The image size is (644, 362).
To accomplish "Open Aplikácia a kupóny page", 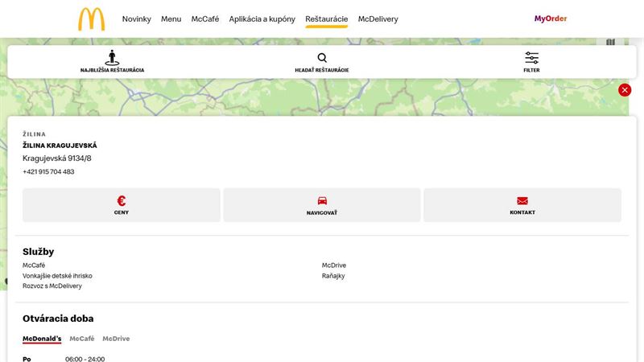I will (x=262, y=19).
